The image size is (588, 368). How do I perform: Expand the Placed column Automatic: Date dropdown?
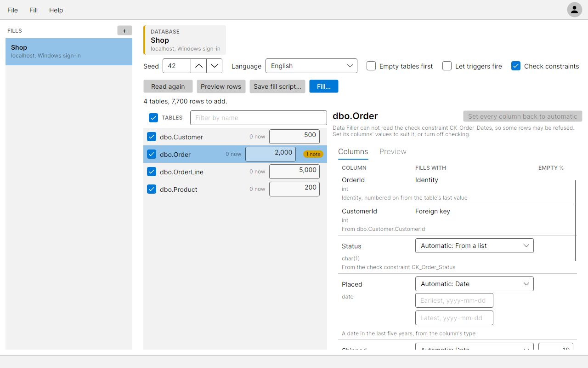[x=475, y=284]
